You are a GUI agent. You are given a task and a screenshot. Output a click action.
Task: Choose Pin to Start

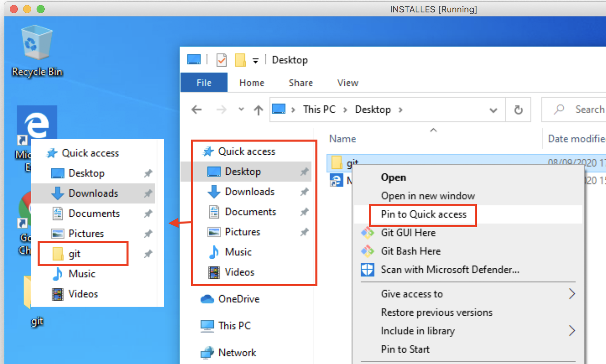tap(405, 349)
